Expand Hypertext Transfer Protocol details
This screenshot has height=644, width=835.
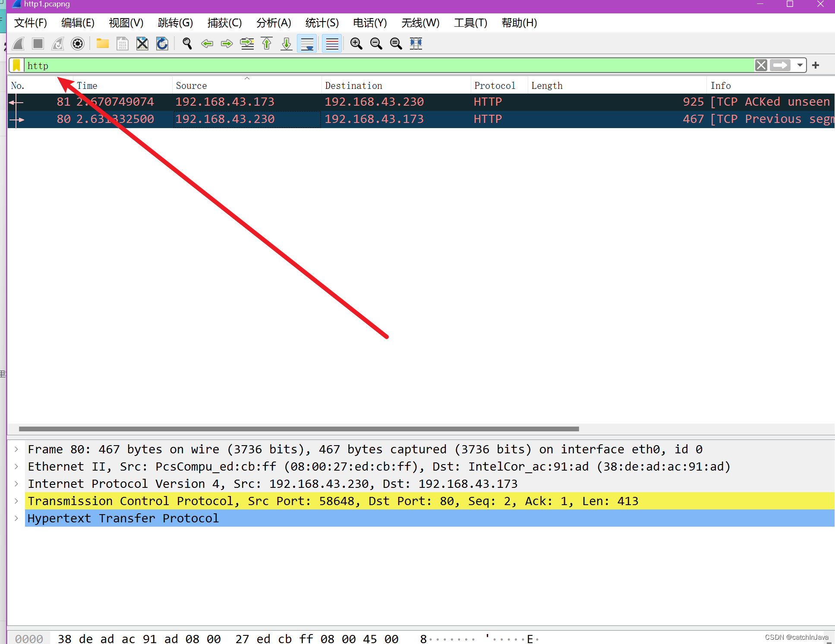click(x=16, y=518)
